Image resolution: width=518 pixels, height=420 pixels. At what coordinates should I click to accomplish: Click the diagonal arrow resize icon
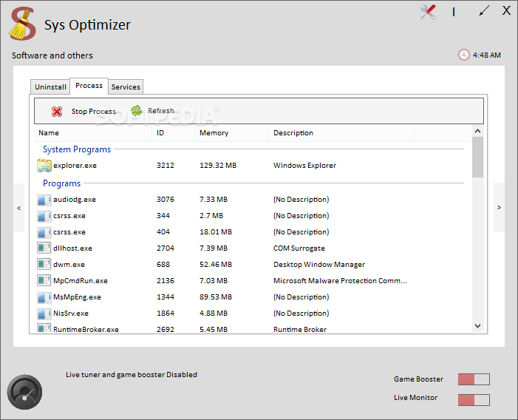click(x=484, y=11)
